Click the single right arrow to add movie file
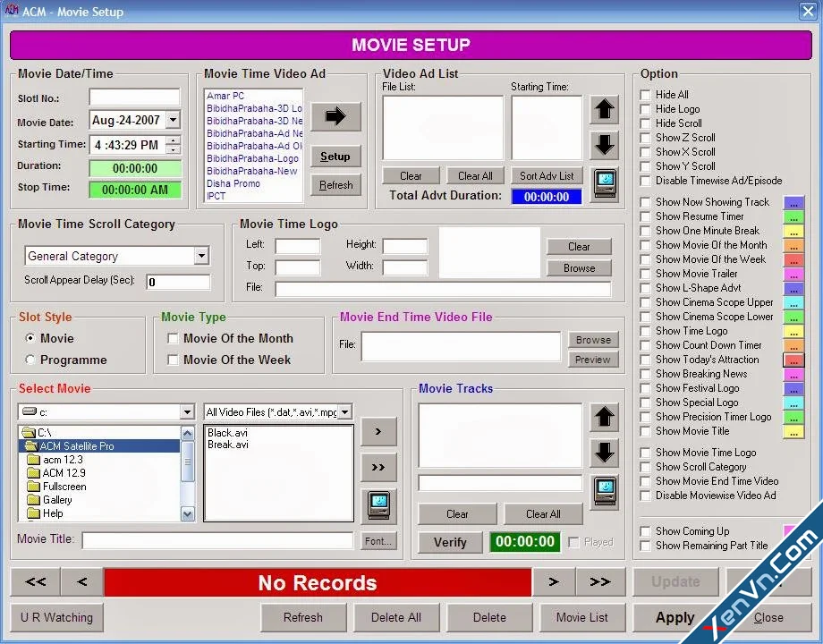Screen dimensions: 823x644 point(378,432)
